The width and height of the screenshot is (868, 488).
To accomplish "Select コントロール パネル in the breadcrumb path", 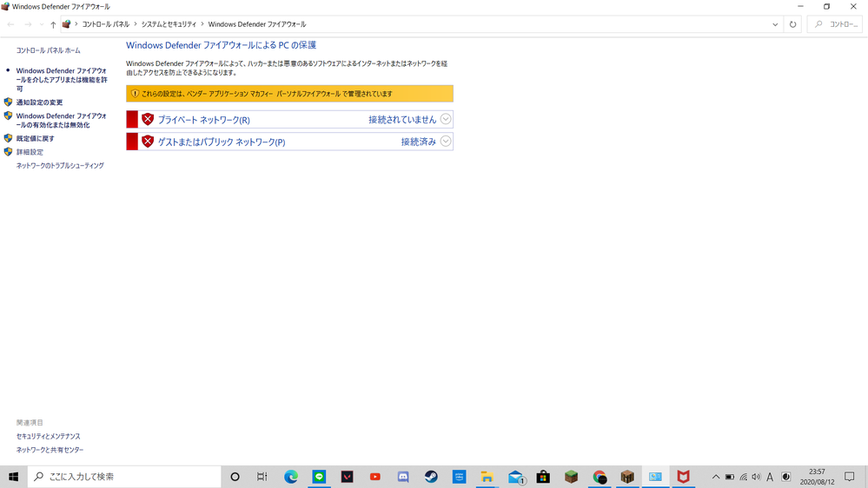I will pyautogui.click(x=105, y=24).
